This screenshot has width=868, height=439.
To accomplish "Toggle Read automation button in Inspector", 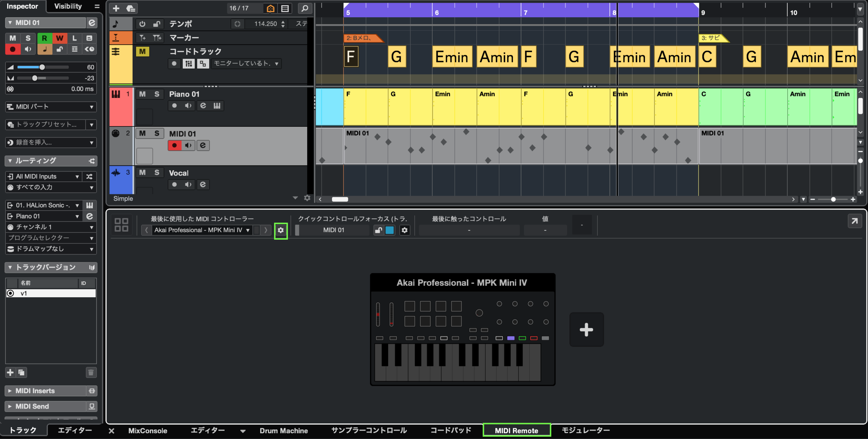I will [44, 38].
